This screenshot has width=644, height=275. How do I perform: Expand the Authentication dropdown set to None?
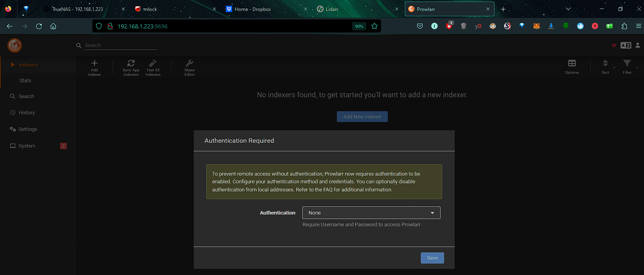tap(371, 213)
